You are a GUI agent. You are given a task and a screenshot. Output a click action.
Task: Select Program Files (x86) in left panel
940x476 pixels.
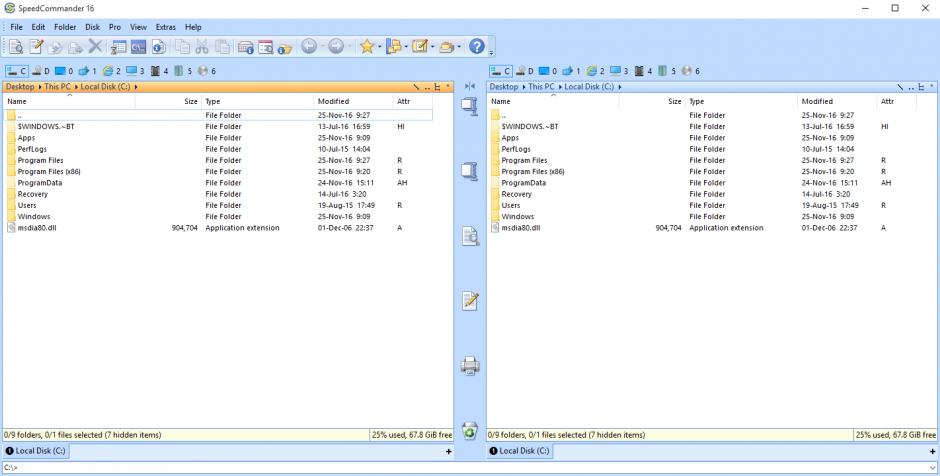click(49, 171)
